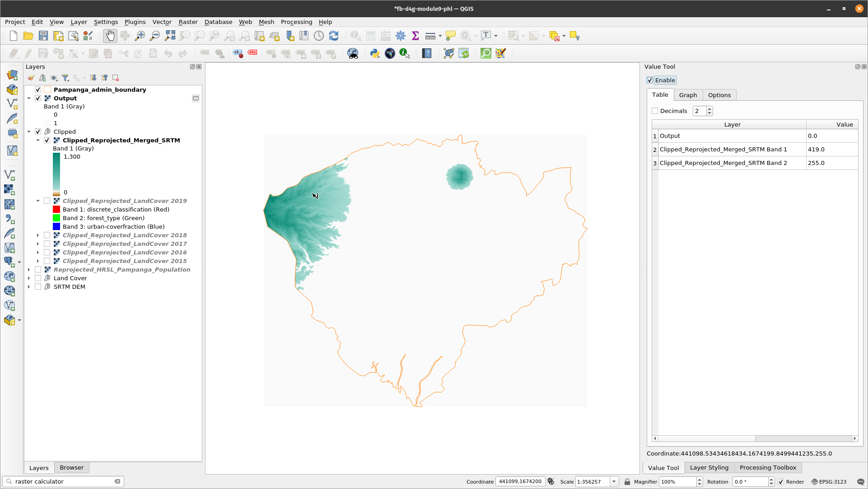Activate the Pan Map tool
868x489 pixels.
coord(110,36)
